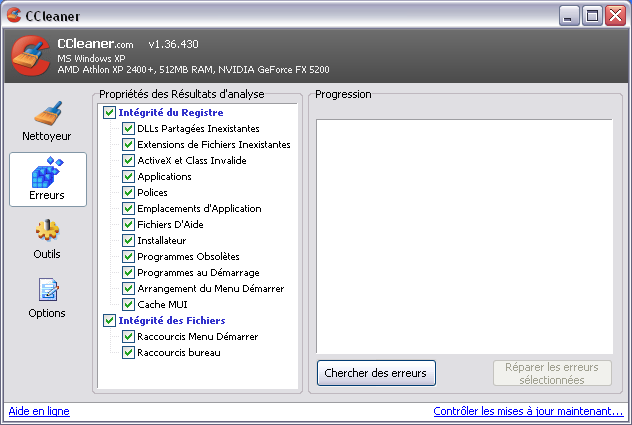Uncheck the Fichiers D'Aide checkbox

[128, 224]
